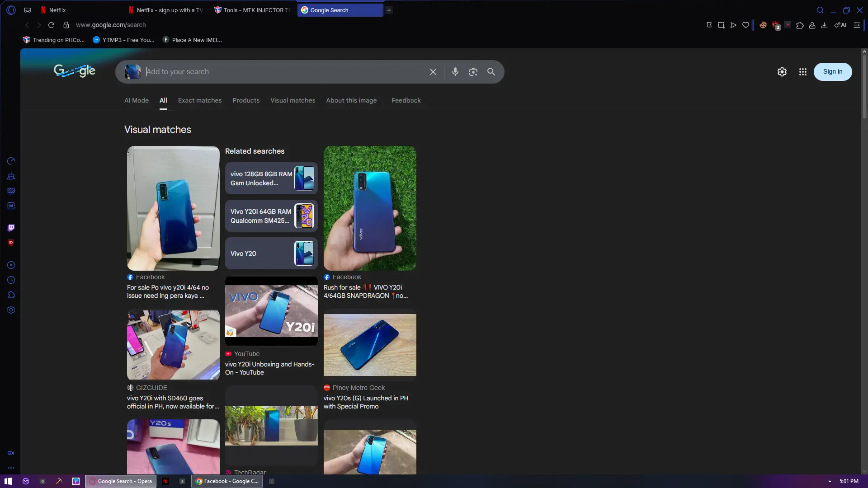Select About this image tab

pyautogui.click(x=351, y=100)
